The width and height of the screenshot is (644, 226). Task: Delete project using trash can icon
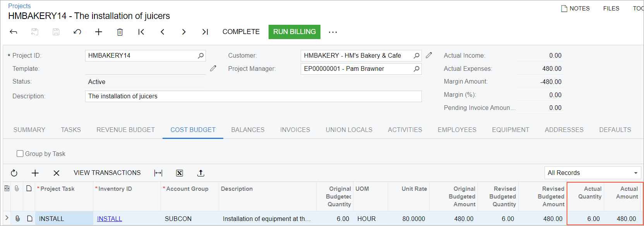tap(120, 32)
